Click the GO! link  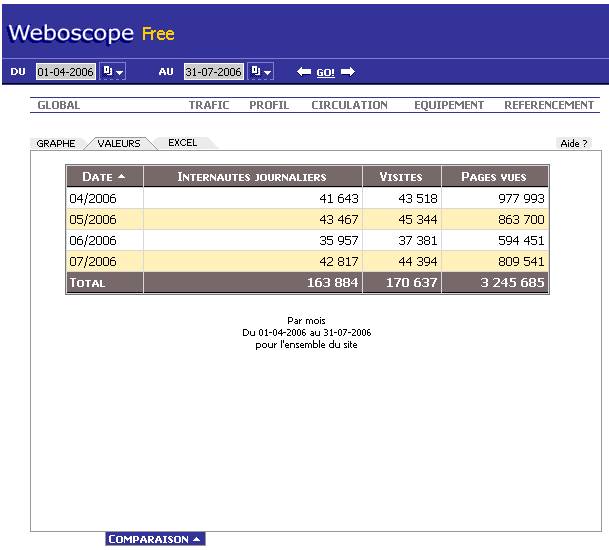[x=325, y=73]
